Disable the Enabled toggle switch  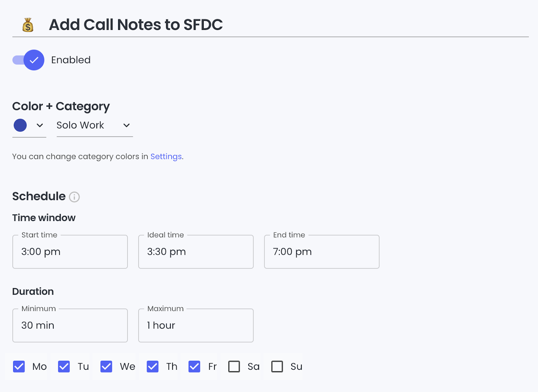pyautogui.click(x=29, y=60)
